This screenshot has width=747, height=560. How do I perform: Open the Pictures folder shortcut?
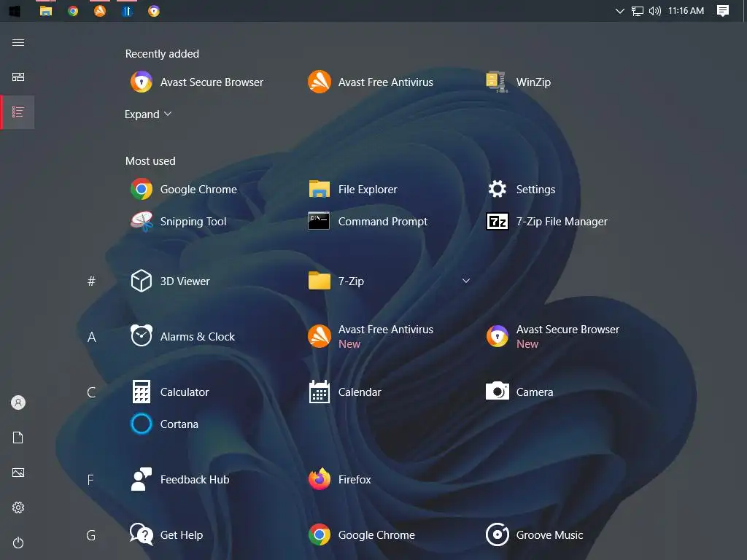(18, 472)
